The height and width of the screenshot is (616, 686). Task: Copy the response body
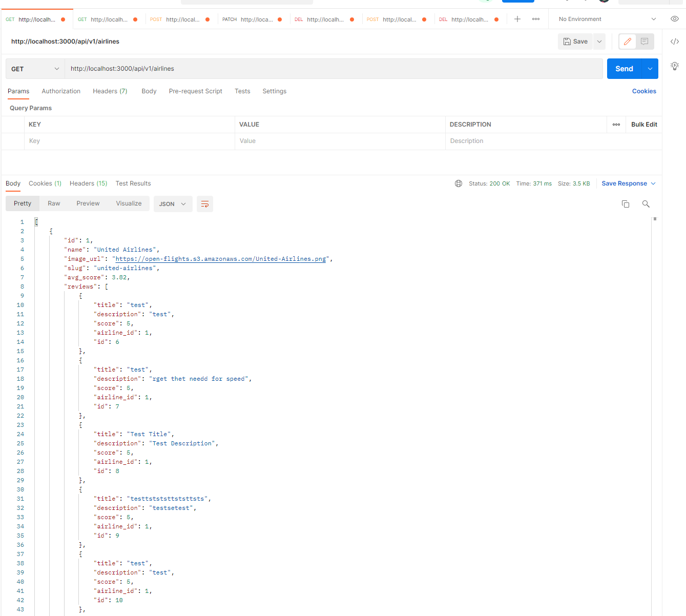tap(626, 203)
